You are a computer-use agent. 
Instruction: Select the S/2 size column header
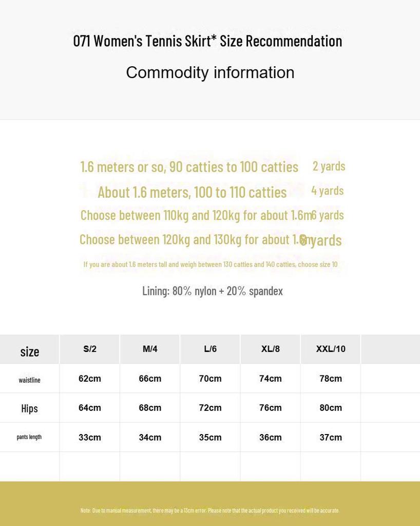[x=90, y=349]
